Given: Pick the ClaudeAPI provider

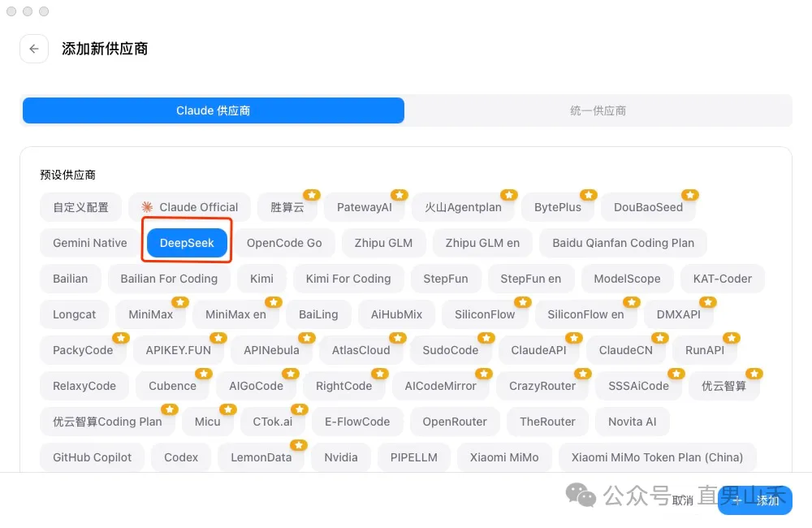Looking at the screenshot, I should 538,350.
